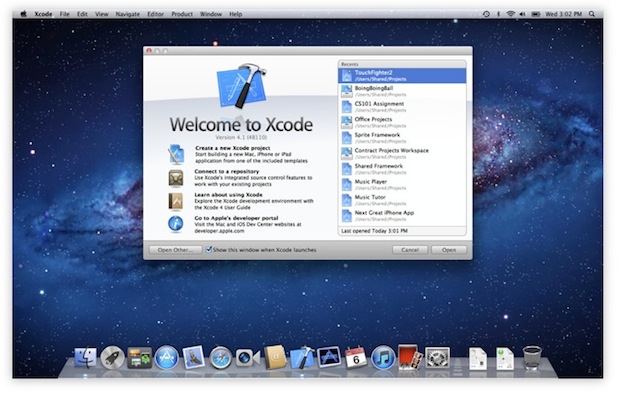Open Spotlight search magnifier icon
This screenshot has width=620, height=394.
point(592,14)
